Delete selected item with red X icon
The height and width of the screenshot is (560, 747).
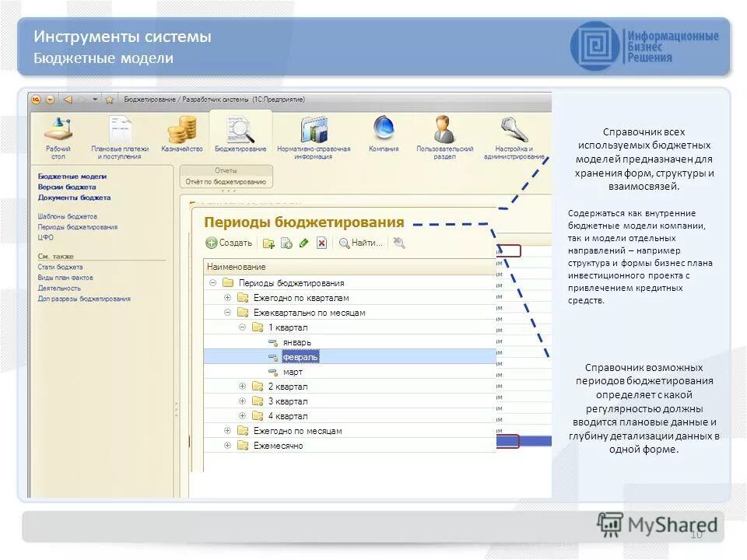[x=321, y=243]
